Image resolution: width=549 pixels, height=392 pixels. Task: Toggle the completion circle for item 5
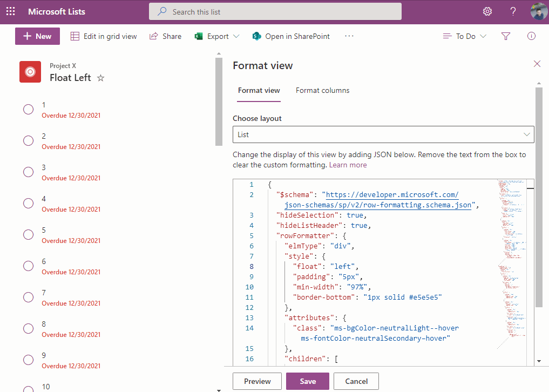coord(29,235)
